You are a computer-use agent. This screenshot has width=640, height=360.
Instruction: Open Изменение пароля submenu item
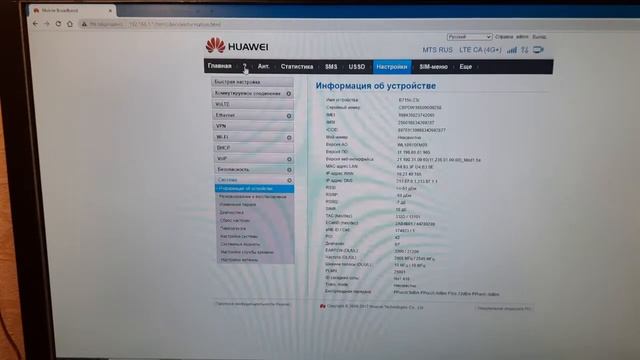pos(238,204)
